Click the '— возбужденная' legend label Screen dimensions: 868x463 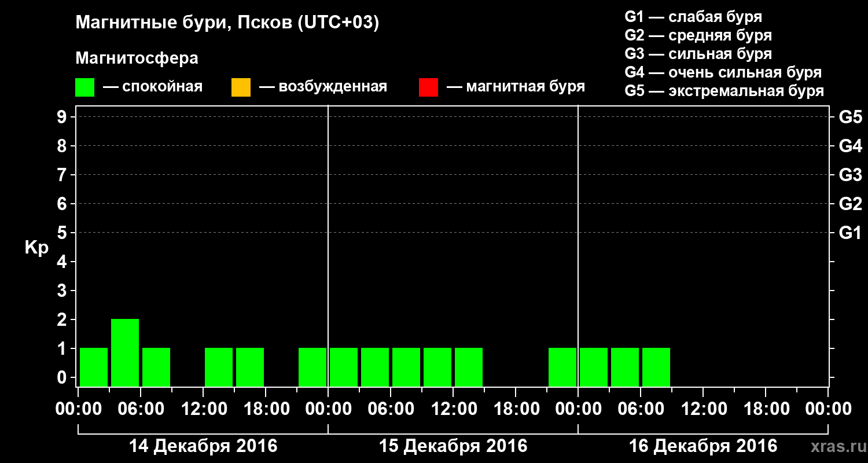click(x=323, y=87)
